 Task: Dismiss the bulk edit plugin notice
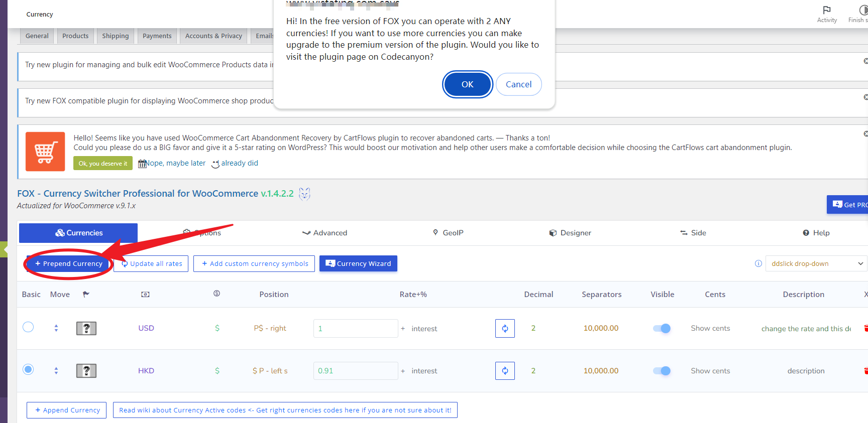point(865,61)
